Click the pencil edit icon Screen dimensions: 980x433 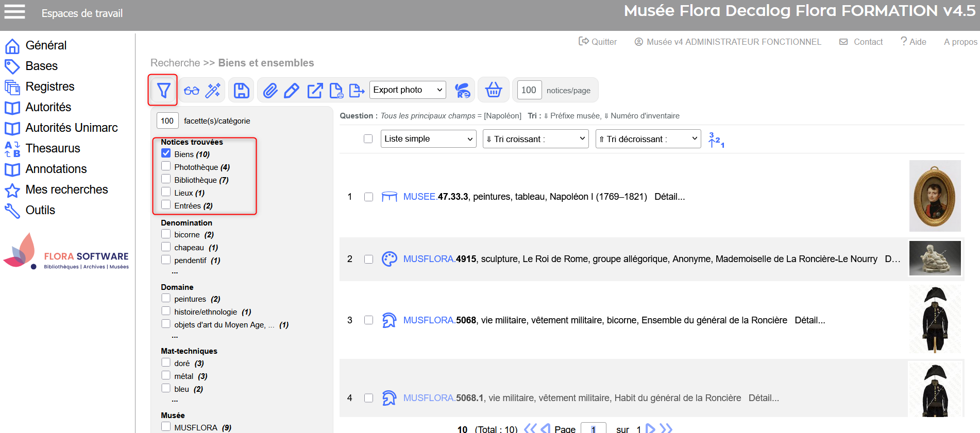[x=292, y=91]
